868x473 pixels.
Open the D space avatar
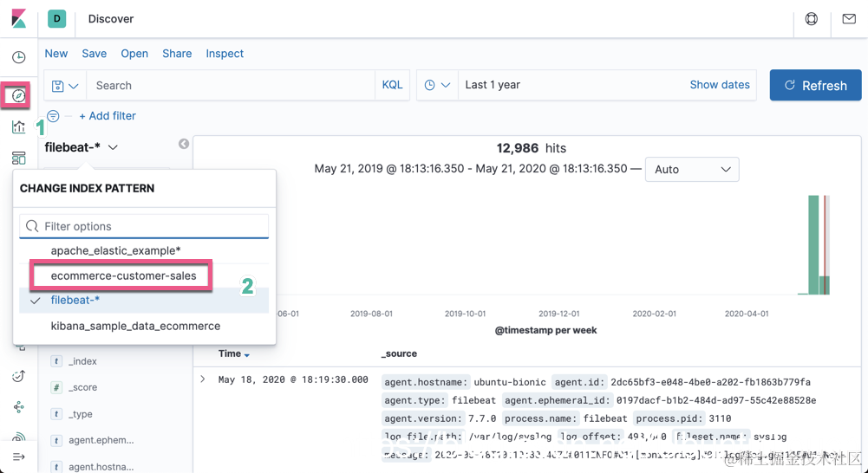[57, 19]
